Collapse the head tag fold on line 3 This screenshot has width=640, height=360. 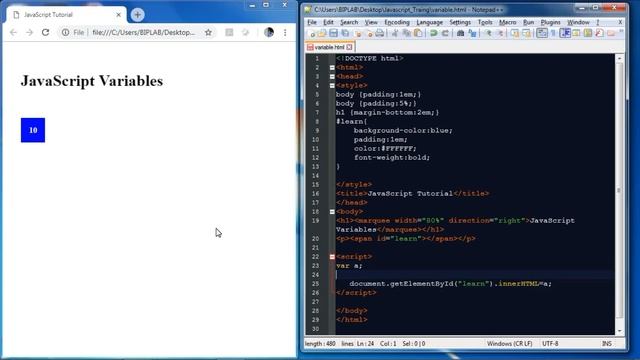332,77
